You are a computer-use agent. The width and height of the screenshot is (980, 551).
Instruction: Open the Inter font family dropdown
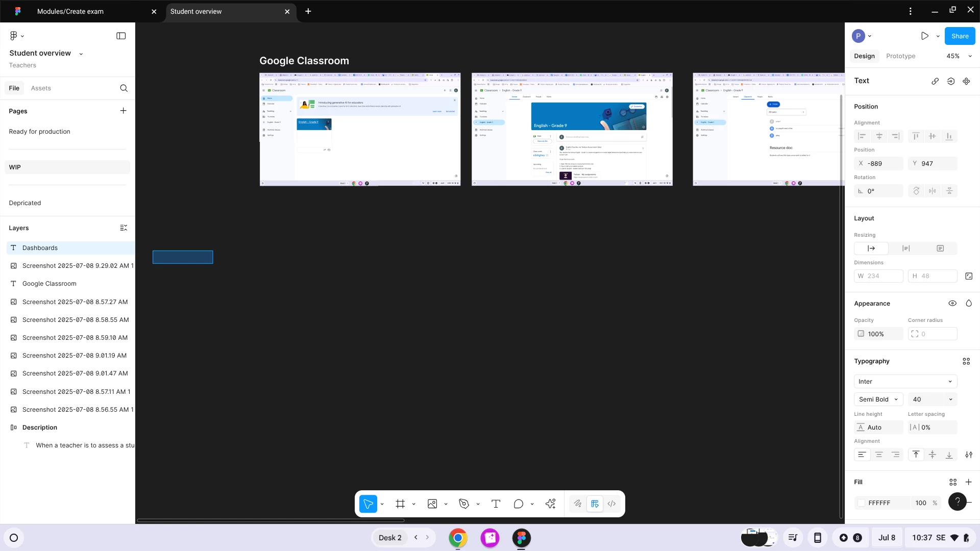[x=905, y=382]
